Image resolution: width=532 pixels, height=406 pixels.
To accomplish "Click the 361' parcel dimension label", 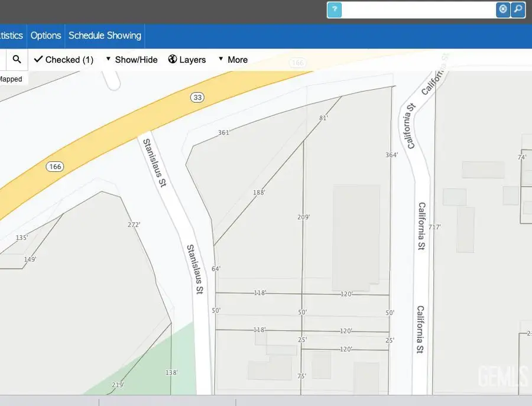I will click(224, 132).
